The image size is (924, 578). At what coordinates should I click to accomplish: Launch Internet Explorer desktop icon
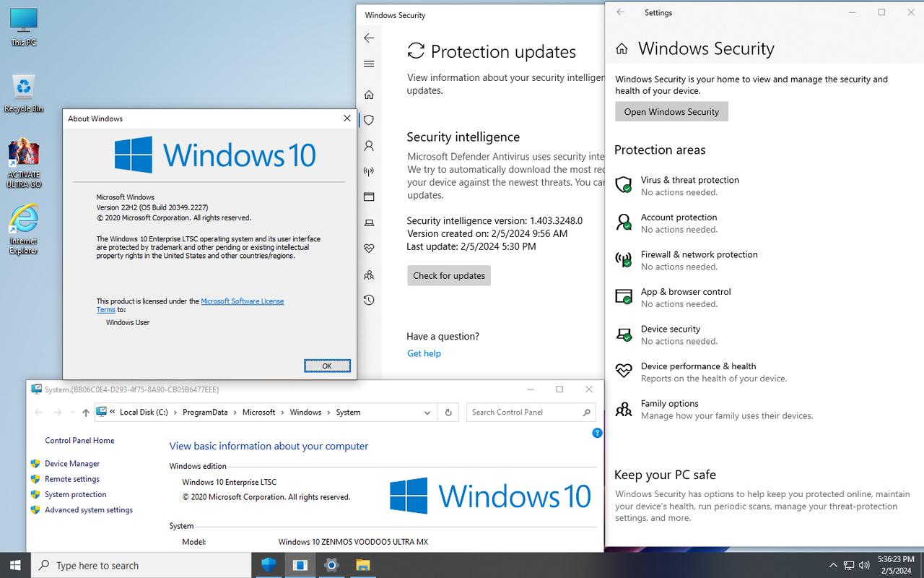pos(24,230)
